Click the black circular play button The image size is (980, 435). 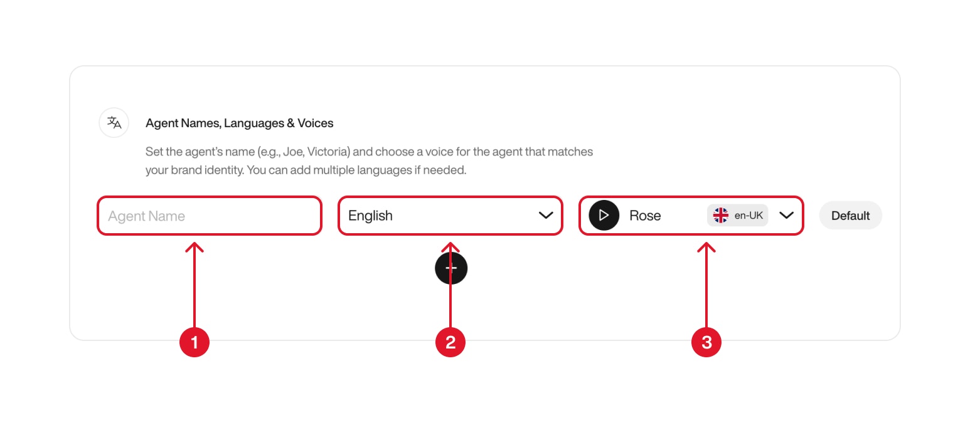click(604, 215)
